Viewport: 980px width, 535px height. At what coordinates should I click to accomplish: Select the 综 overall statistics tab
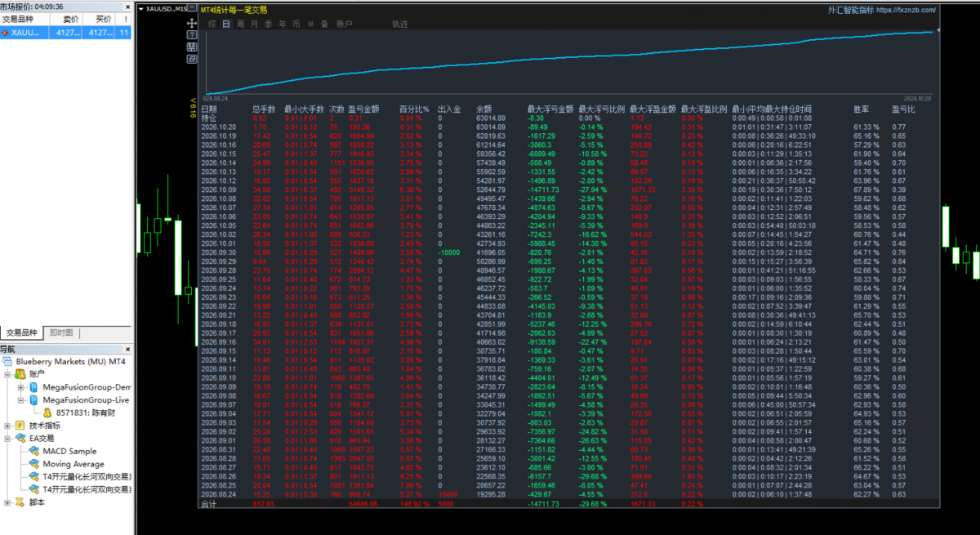click(x=212, y=25)
